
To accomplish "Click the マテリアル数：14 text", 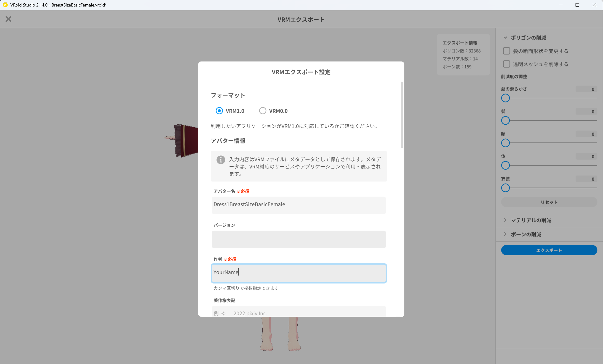I will click(x=460, y=59).
